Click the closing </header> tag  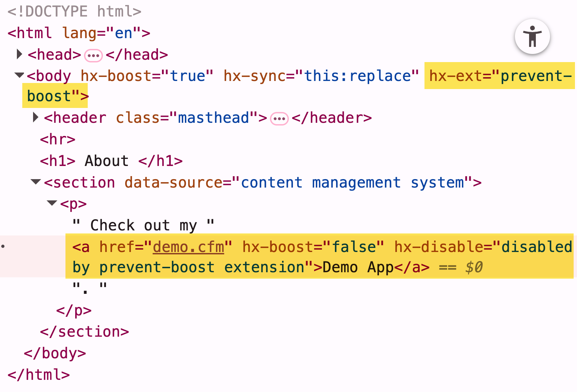click(332, 118)
